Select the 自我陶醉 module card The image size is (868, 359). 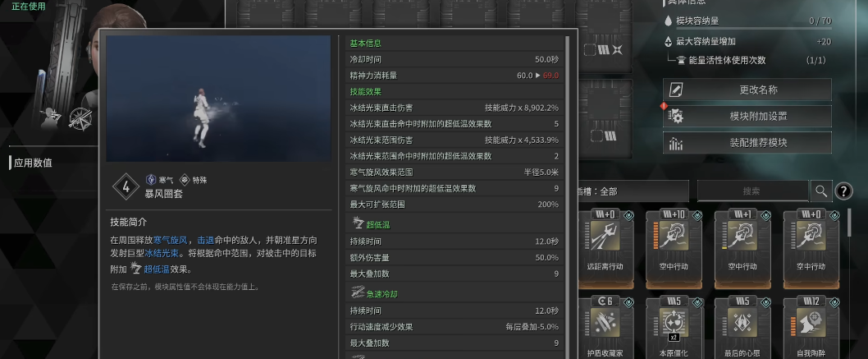[811, 328]
